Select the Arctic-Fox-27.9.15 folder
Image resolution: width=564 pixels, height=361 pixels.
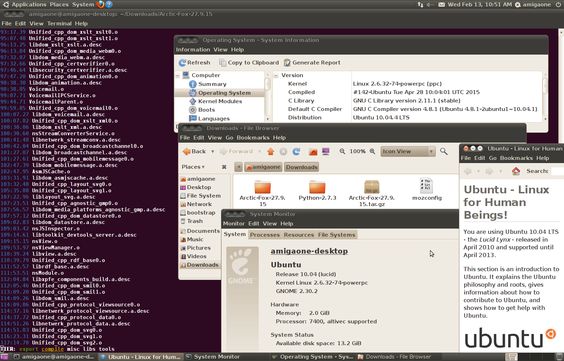click(x=263, y=194)
